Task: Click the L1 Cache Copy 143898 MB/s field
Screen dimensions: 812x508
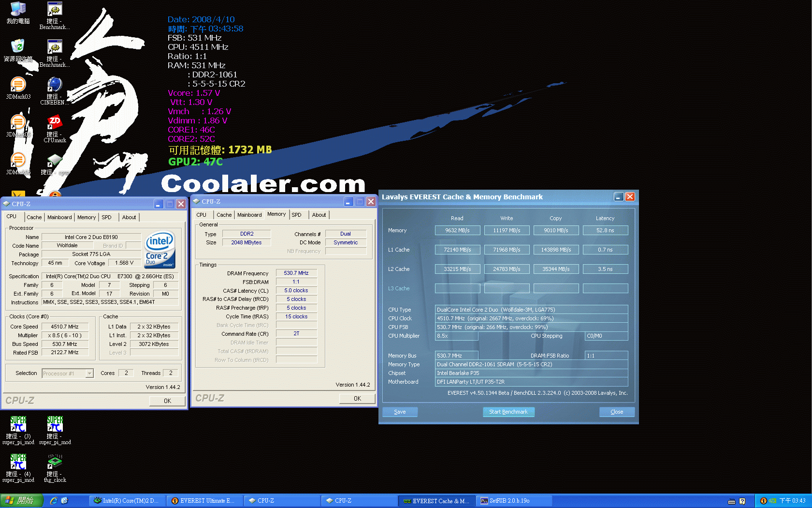Action: coord(556,250)
